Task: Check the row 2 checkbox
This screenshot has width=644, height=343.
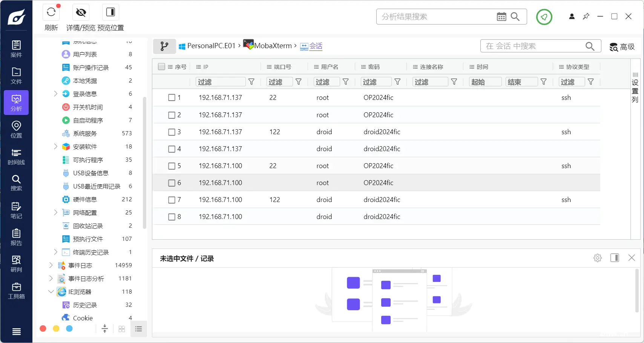Action: [x=172, y=115]
